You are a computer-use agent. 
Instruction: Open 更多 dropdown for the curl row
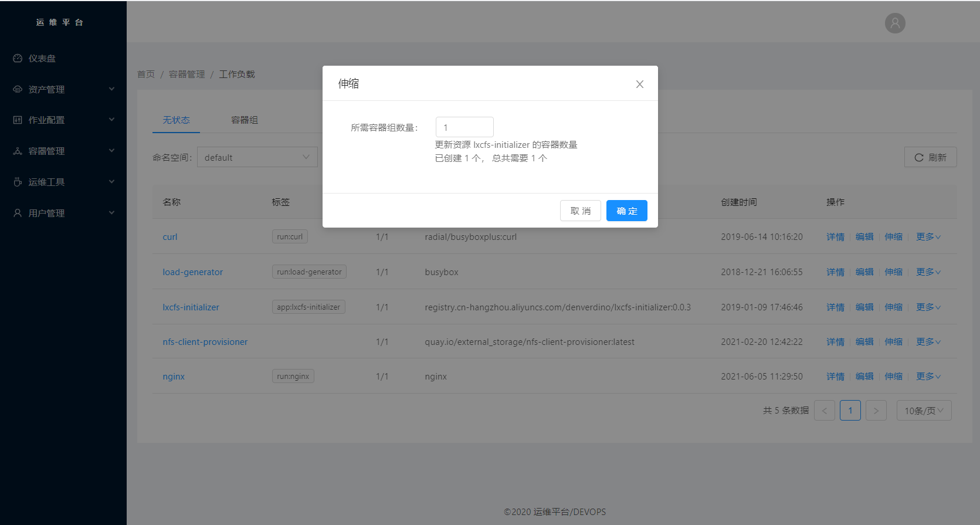click(928, 237)
